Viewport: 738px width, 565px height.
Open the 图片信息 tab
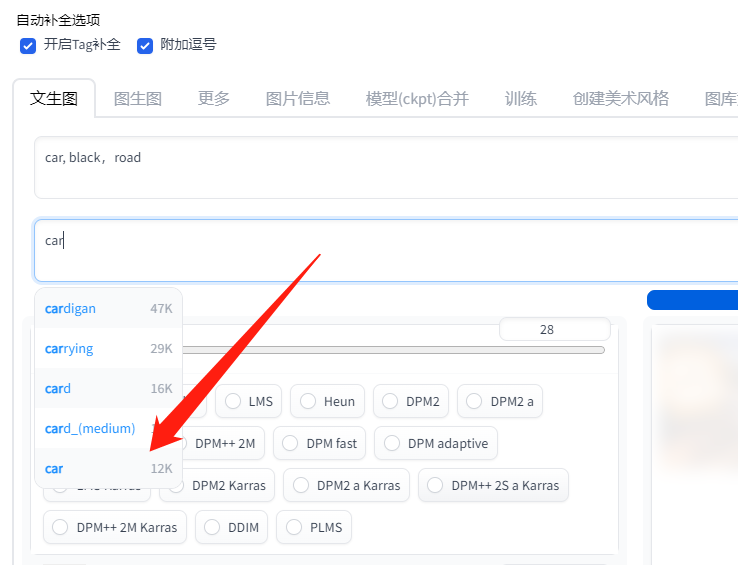297,98
